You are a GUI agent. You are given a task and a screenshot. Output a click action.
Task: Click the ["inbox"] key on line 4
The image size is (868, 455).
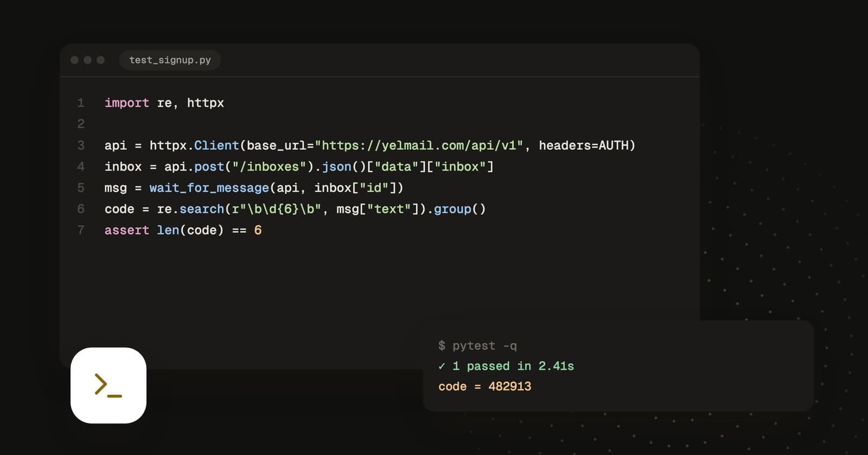(x=460, y=167)
